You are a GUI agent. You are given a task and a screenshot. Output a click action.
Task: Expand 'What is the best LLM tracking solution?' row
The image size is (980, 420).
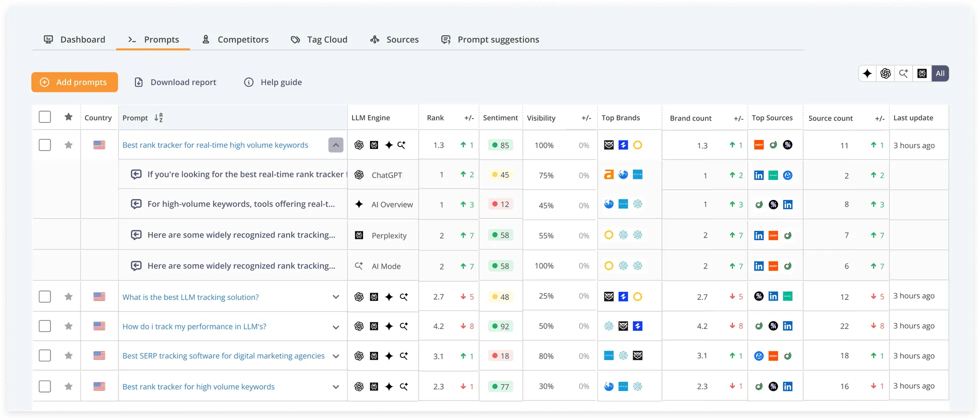point(335,297)
